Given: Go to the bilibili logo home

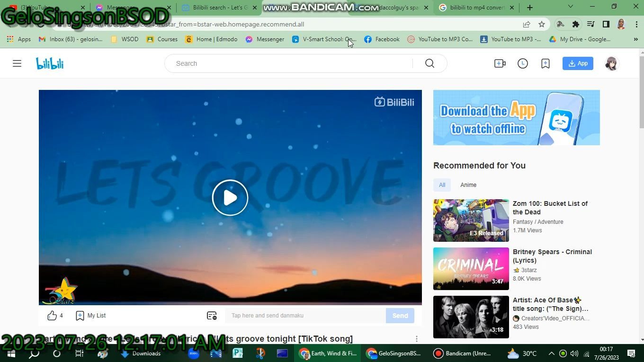Looking at the screenshot, I should pos(50,63).
